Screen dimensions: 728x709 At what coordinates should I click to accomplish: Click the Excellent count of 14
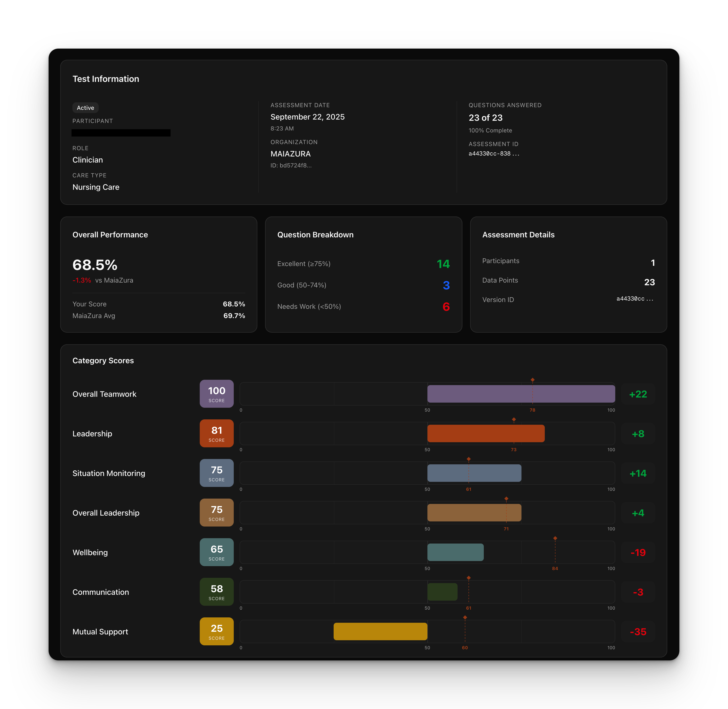pyautogui.click(x=443, y=264)
